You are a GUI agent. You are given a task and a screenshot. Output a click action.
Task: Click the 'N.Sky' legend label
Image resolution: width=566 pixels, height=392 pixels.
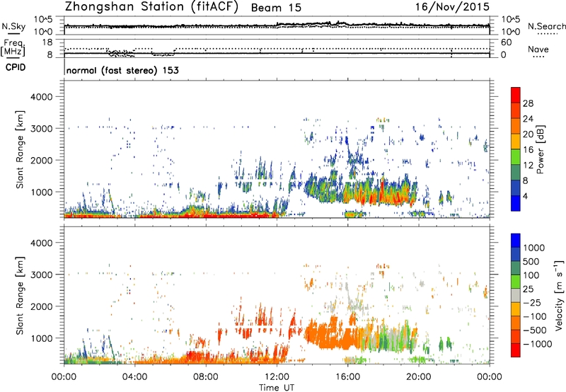(13, 26)
